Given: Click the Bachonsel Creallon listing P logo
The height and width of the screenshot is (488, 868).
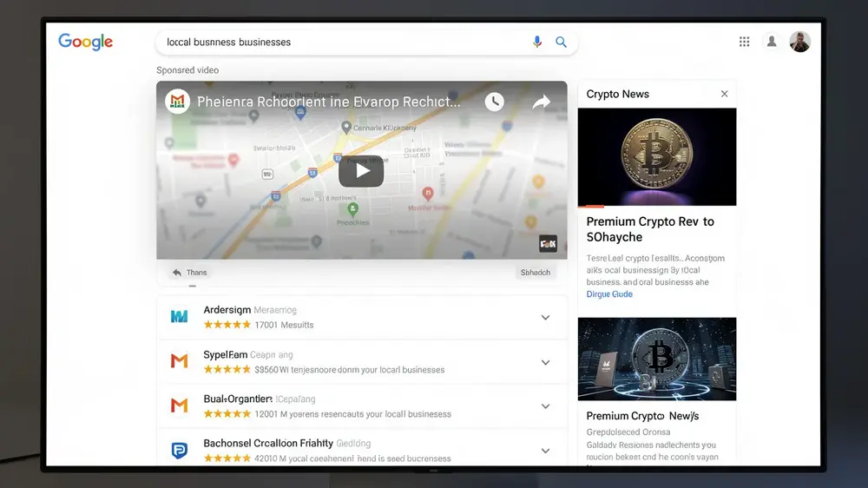Looking at the screenshot, I should (x=179, y=451).
